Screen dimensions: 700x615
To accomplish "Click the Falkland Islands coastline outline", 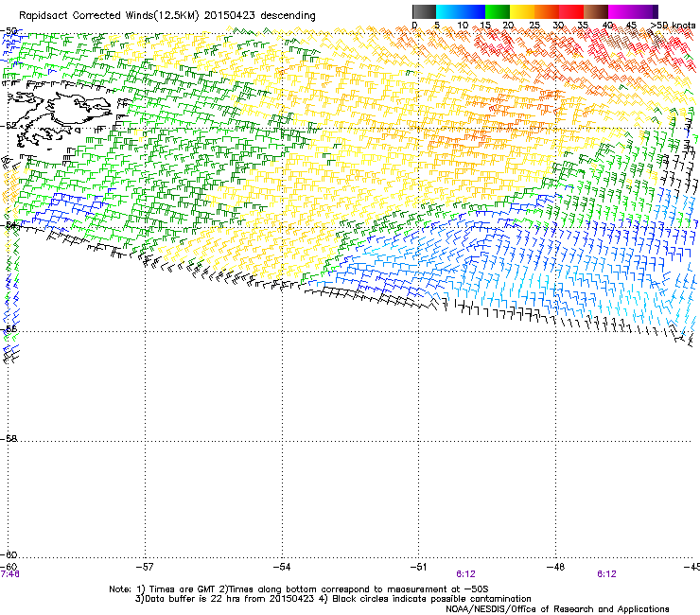I will 61,118.
